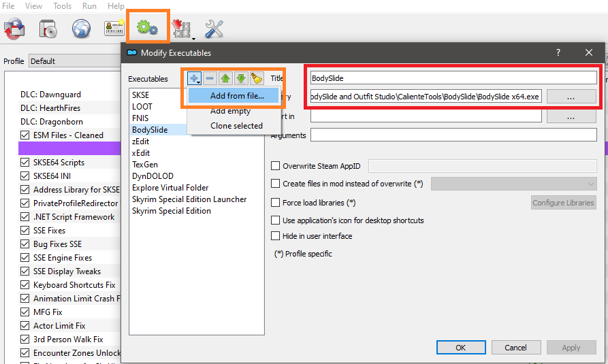Open the Nexus globe toolbar icon
Screen dimensions: 608x364
81,29
